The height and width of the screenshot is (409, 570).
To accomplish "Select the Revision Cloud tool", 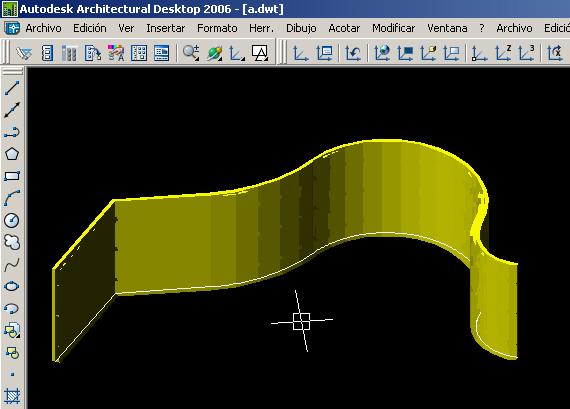I will [12, 242].
